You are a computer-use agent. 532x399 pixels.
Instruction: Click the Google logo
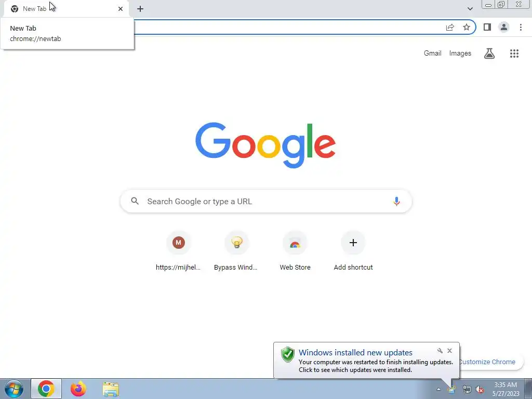pyautogui.click(x=265, y=145)
